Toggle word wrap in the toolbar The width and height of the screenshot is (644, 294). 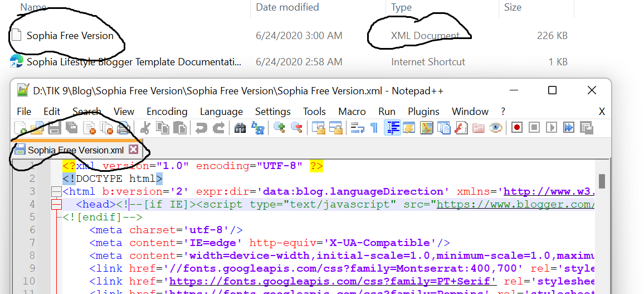point(357,128)
